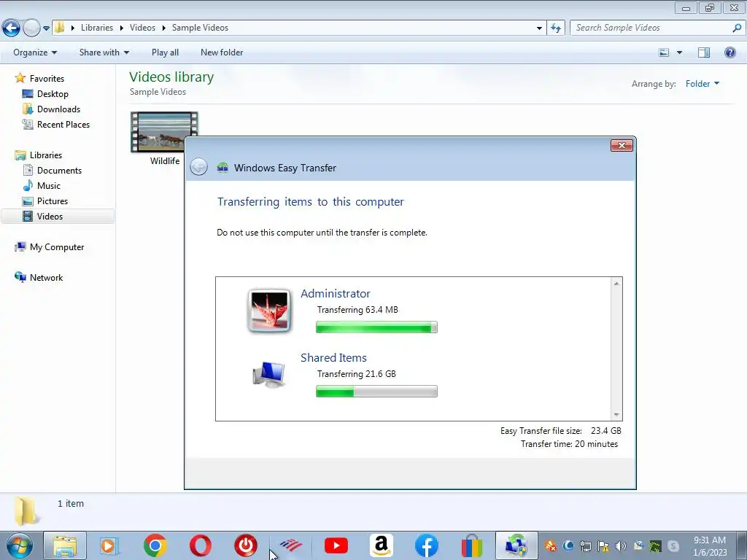Click the Sample Videos breadcrumb segment
Screen dimensions: 747x560
pos(200,28)
